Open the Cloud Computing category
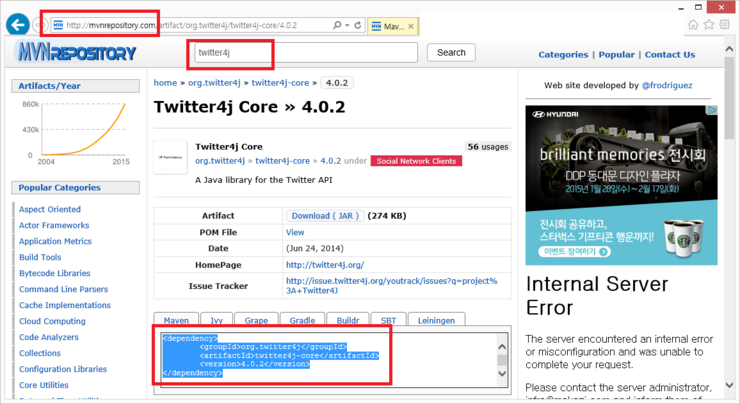 point(52,321)
